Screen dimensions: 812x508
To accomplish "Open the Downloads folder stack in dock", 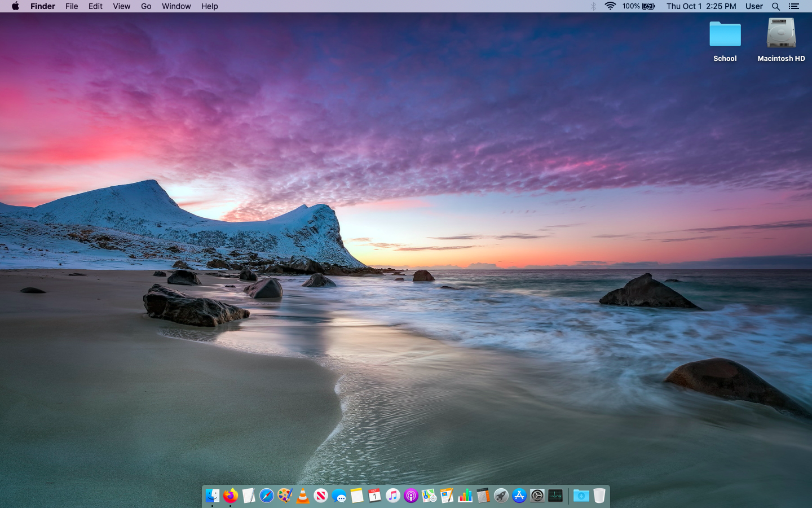I will [581, 496].
